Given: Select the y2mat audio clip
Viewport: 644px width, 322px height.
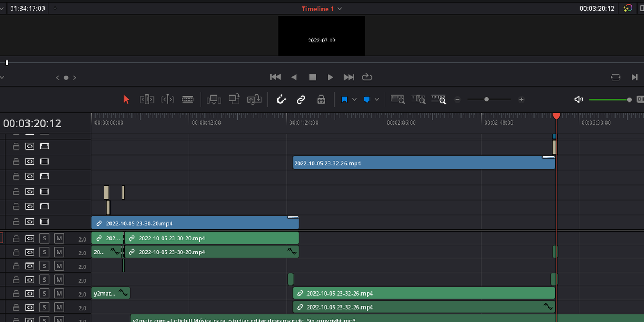Looking at the screenshot, I should tap(111, 293).
